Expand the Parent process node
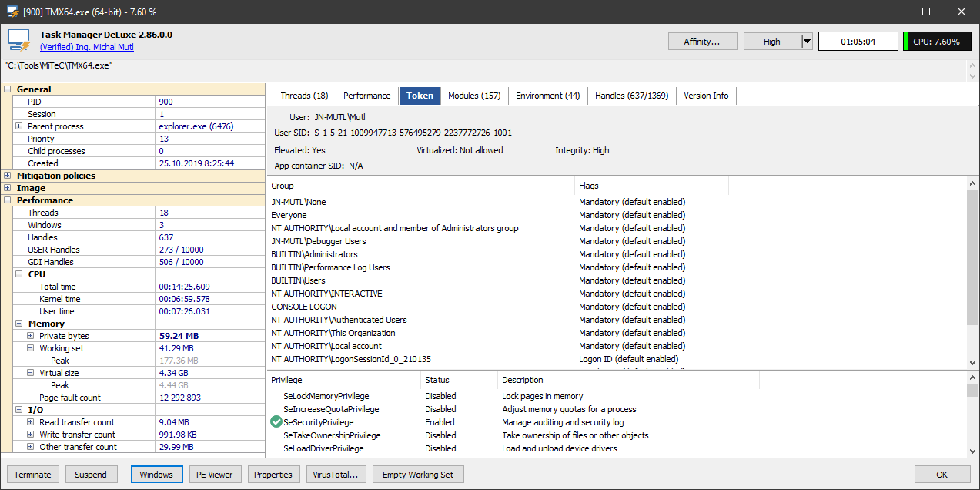 click(19, 126)
